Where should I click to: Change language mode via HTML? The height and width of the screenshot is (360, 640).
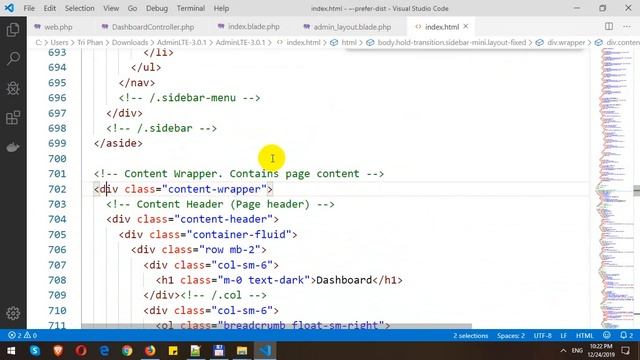[584, 336]
